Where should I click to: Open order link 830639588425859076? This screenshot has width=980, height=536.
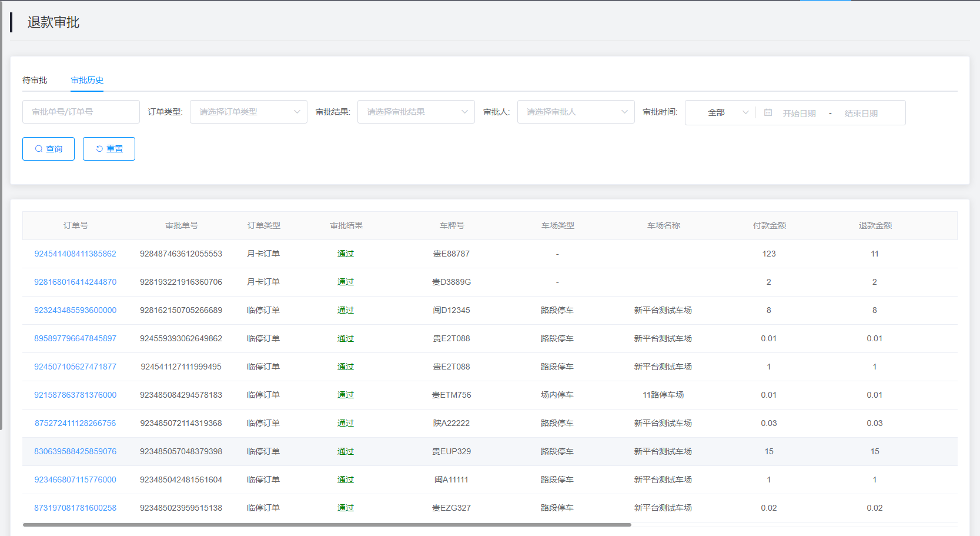pyautogui.click(x=75, y=451)
